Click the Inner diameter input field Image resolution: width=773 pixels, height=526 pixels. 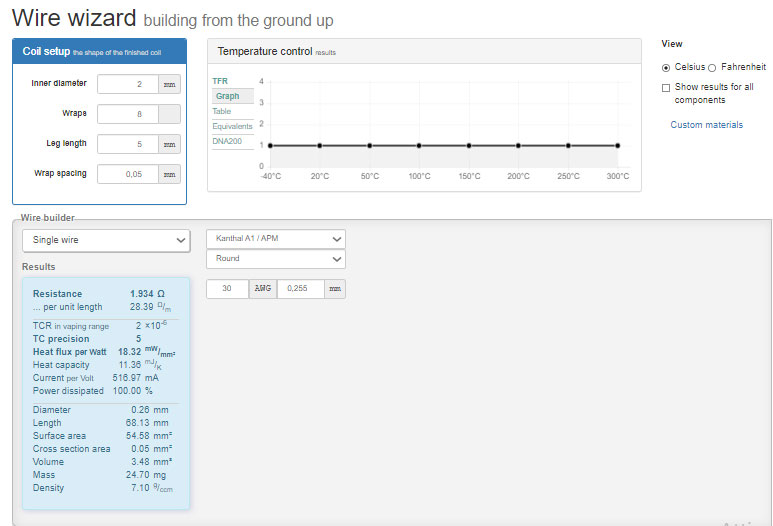tap(128, 85)
